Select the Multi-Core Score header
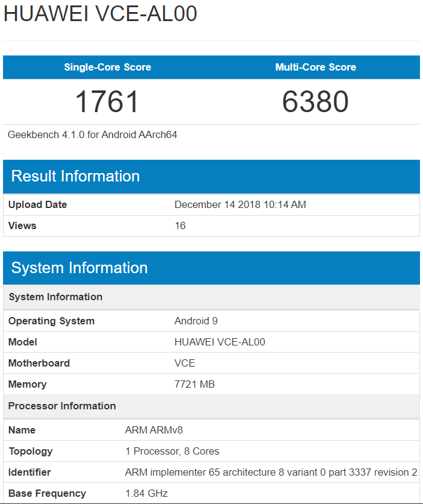Image resolution: width=423 pixels, height=504 pixels. click(x=316, y=67)
